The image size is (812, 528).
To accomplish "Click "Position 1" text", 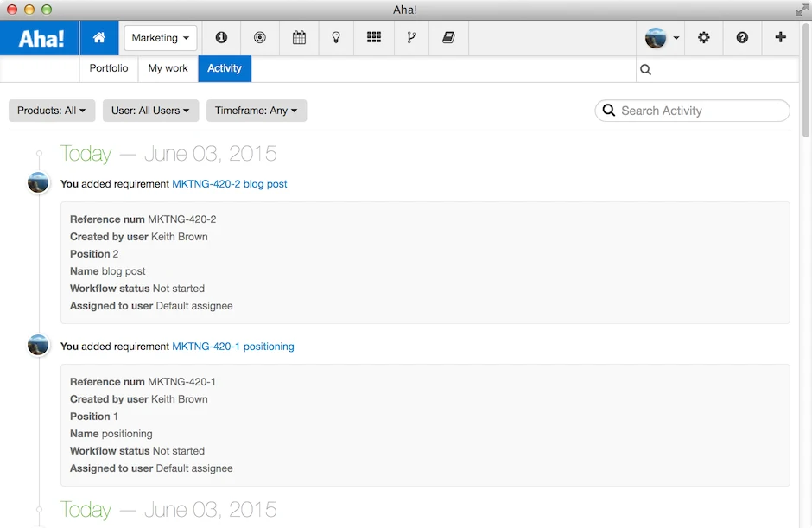I will [x=94, y=417].
